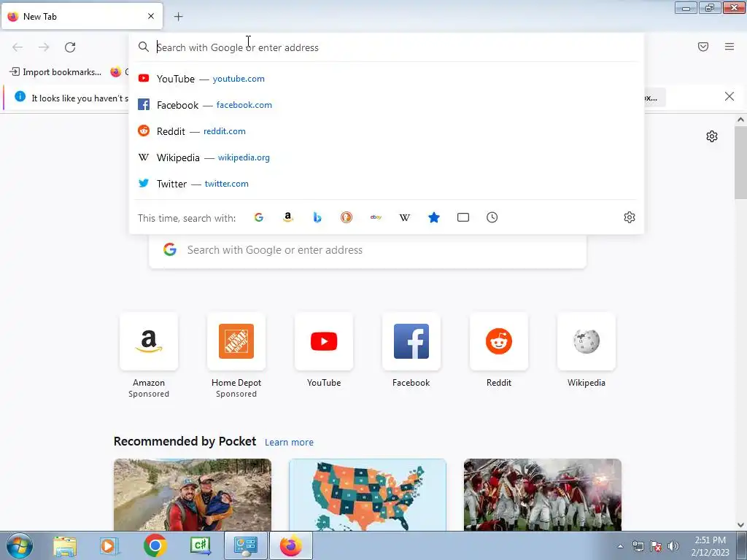This screenshot has height=560, width=747.
Task: Focus the address bar input
Action: click(386, 47)
